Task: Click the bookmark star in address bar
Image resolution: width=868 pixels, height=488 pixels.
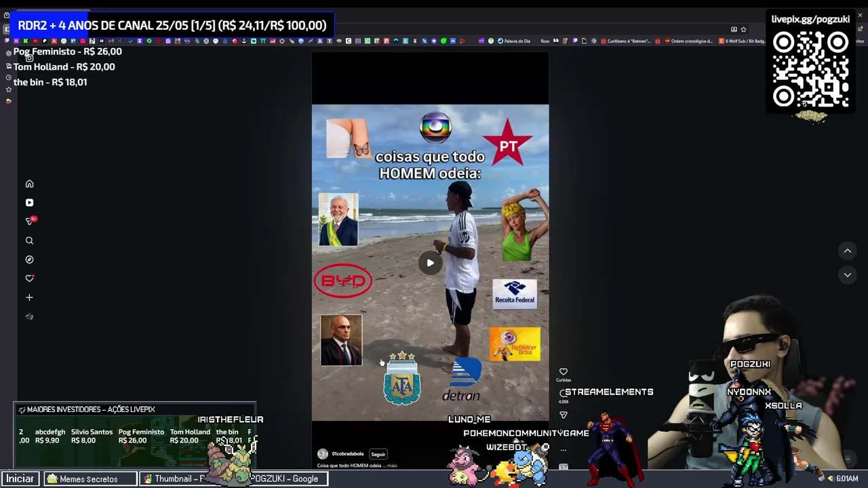Action: click(x=743, y=29)
